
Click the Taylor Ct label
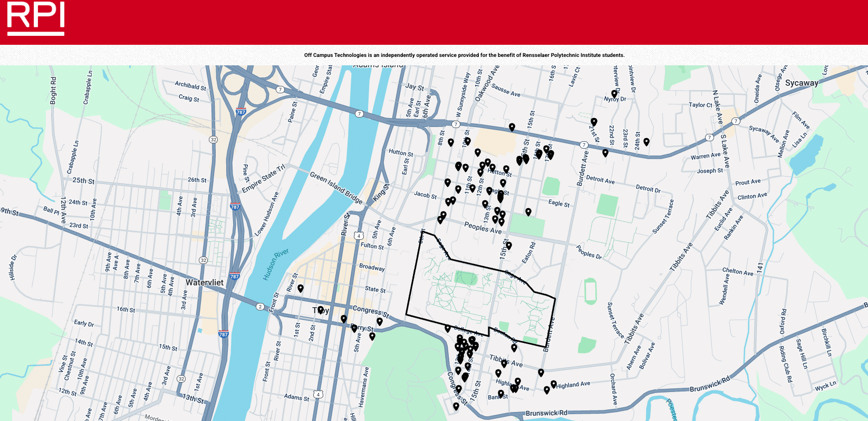[x=700, y=105]
